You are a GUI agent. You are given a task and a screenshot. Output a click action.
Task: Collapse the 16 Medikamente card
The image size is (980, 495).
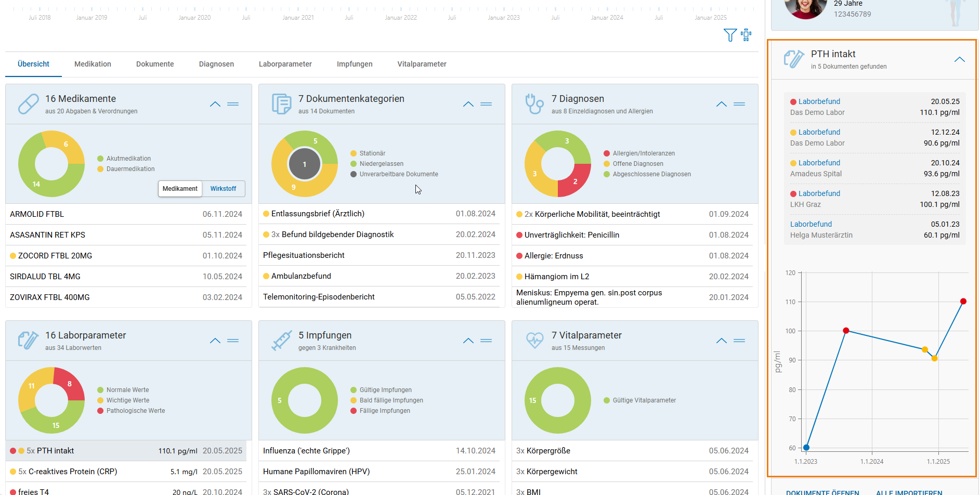click(215, 104)
